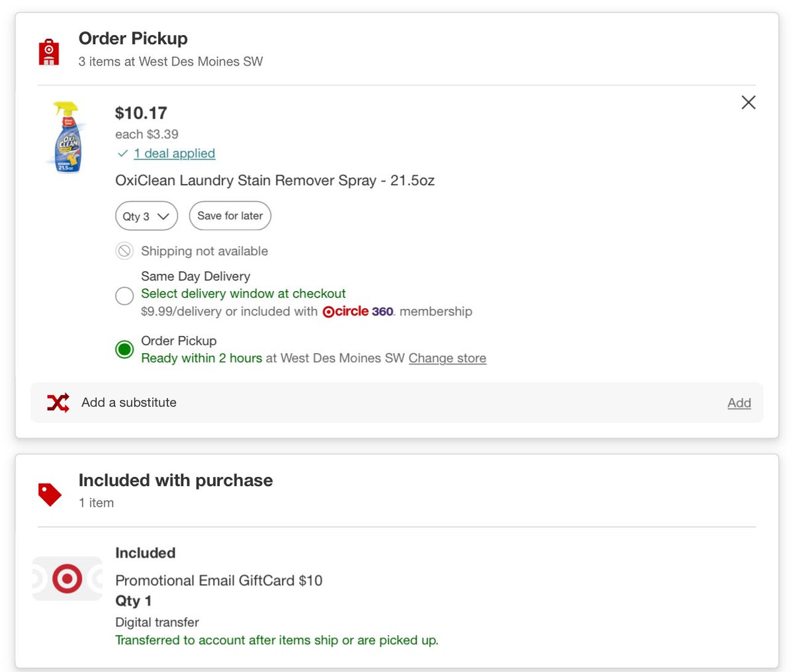This screenshot has width=794, height=672.
Task: Click the Change store link
Action: [447, 358]
